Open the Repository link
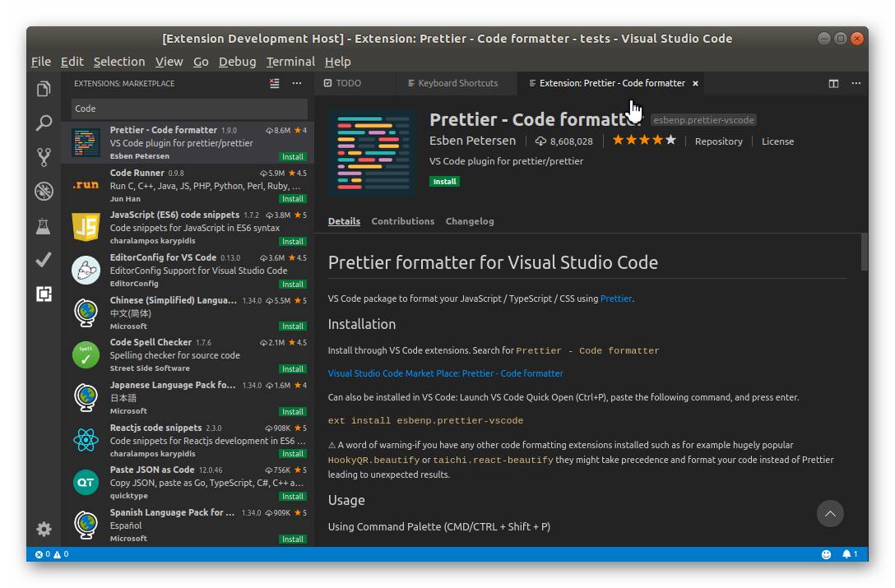 (x=719, y=141)
